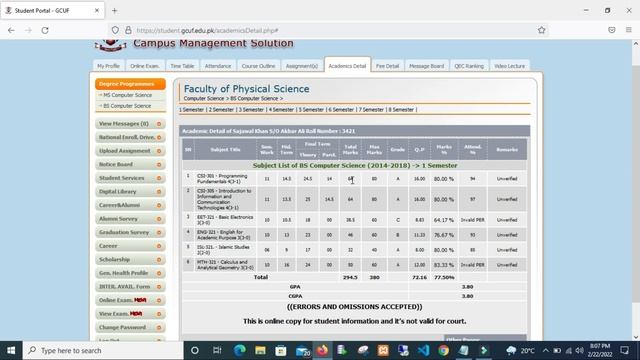Open the Mail app on the taskbar

point(302,350)
